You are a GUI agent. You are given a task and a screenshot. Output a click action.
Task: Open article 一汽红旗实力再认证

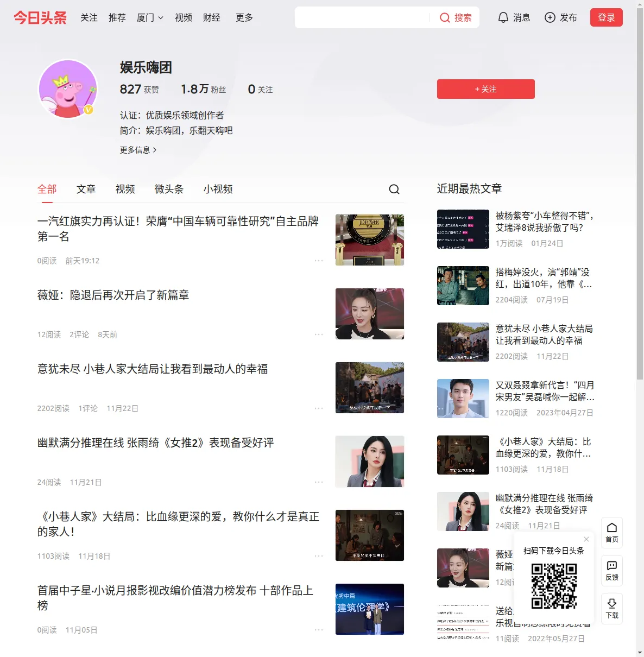tap(178, 229)
